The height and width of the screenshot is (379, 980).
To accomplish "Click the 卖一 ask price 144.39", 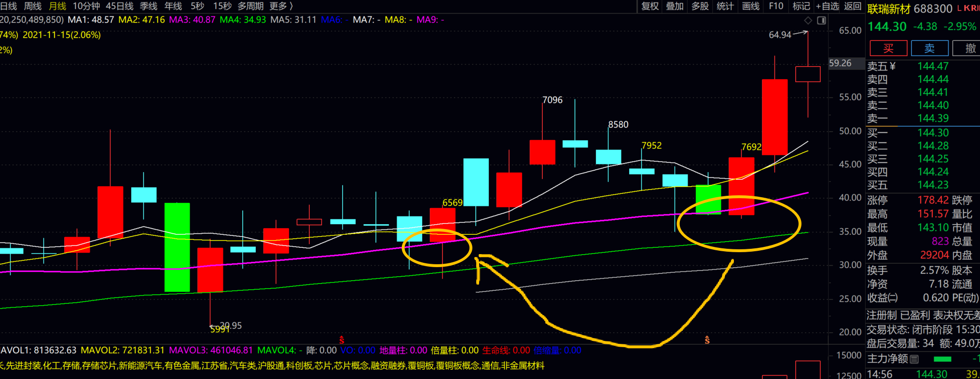I will 933,118.
